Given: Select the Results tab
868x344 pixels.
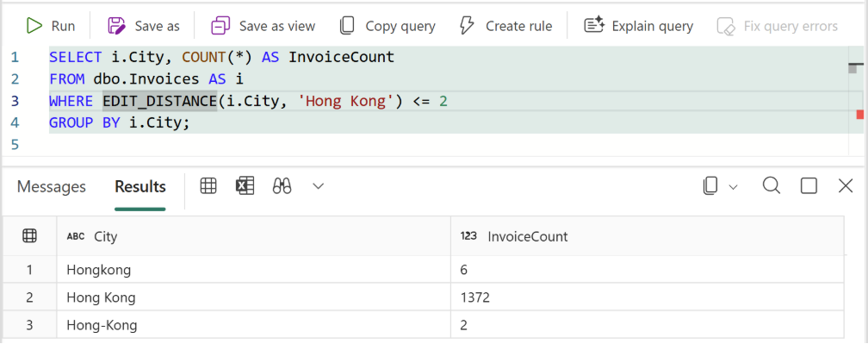Looking at the screenshot, I should coord(140,187).
